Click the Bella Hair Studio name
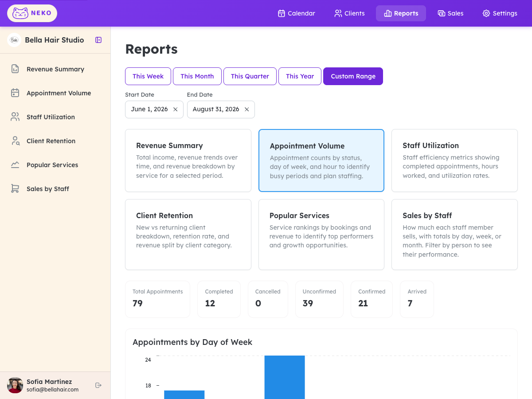This screenshot has width=532, height=399. [x=55, y=40]
